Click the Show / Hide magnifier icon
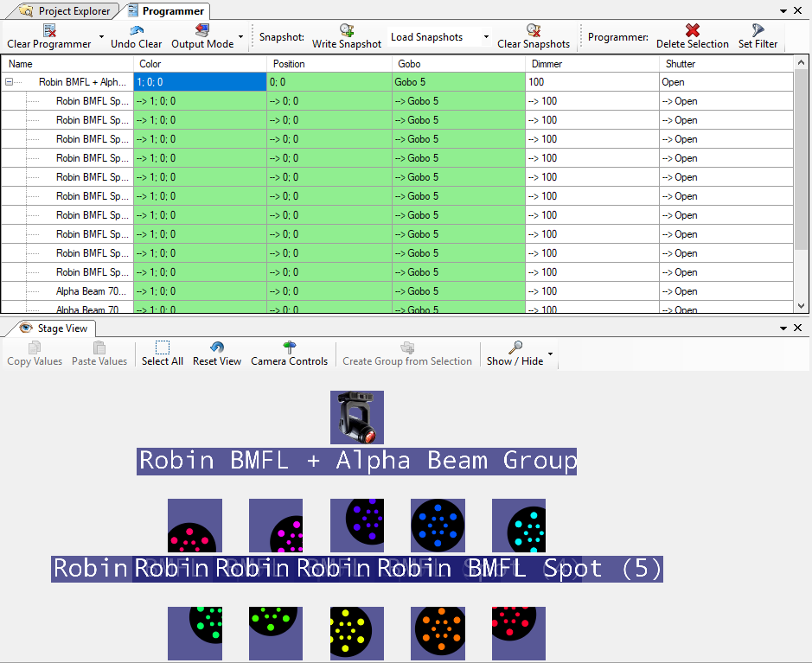 tap(515, 347)
